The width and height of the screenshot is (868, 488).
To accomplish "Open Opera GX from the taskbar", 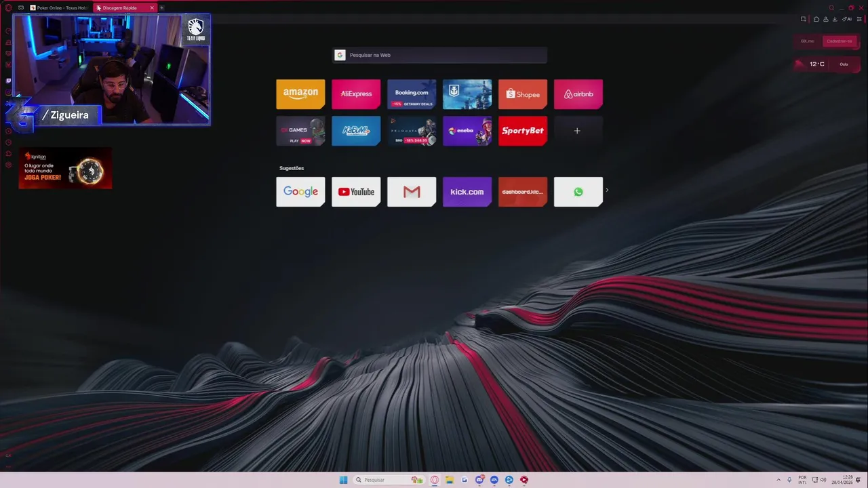I will tap(435, 480).
